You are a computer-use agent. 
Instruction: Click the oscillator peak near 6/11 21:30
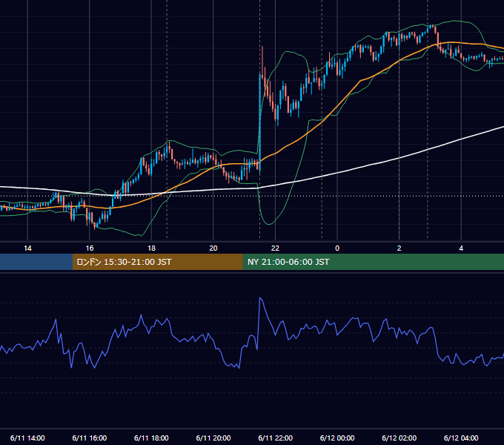[x=260, y=298]
